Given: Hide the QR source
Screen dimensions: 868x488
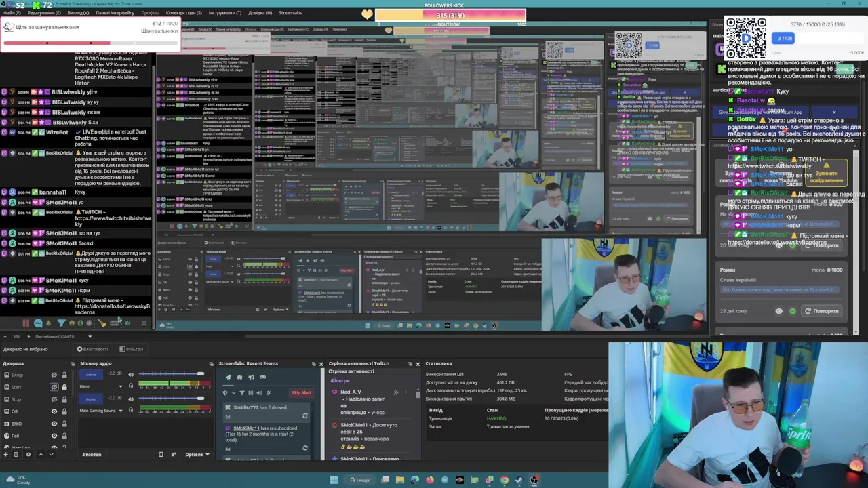Looking at the screenshot, I should (54, 411).
